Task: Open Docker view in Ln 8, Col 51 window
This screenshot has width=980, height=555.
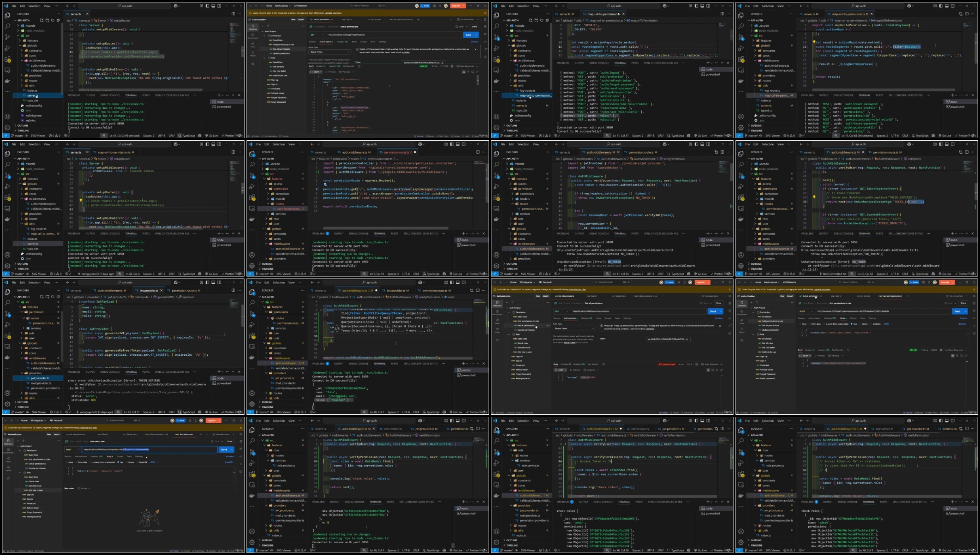Action: 252,219
